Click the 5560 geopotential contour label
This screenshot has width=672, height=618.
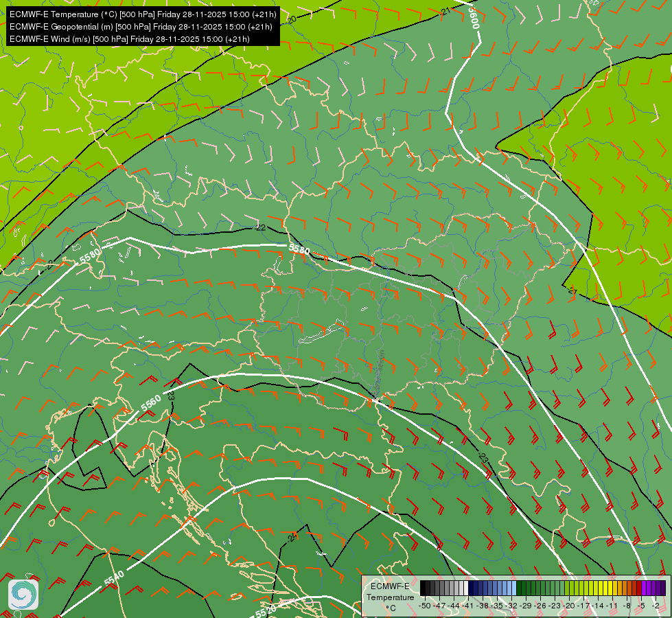151,402
